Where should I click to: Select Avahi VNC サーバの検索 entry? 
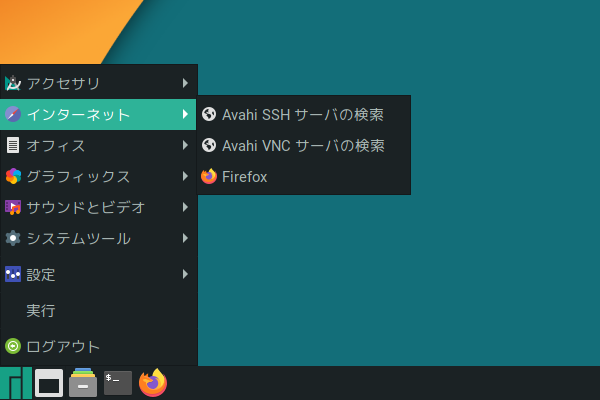(304, 145)
